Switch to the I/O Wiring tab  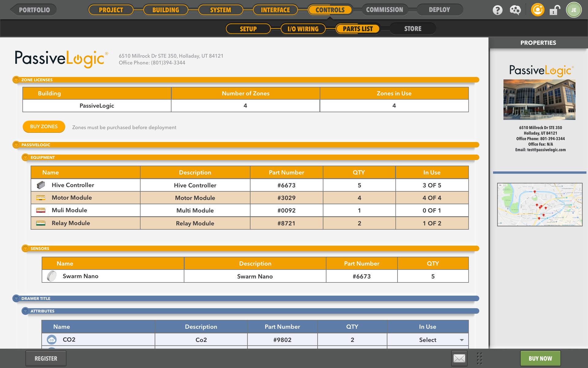click(x=303, y=29)
